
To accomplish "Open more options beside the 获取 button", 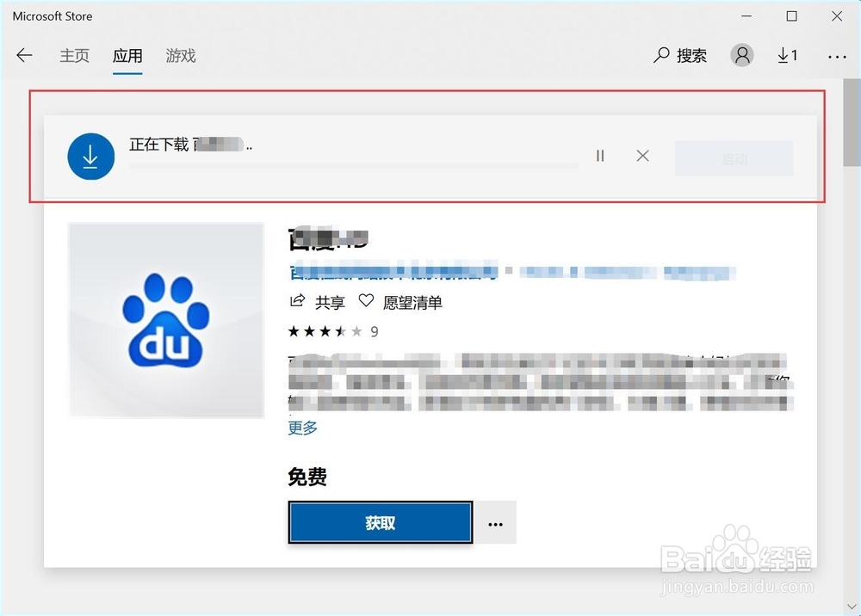I will tap(496, 523).
